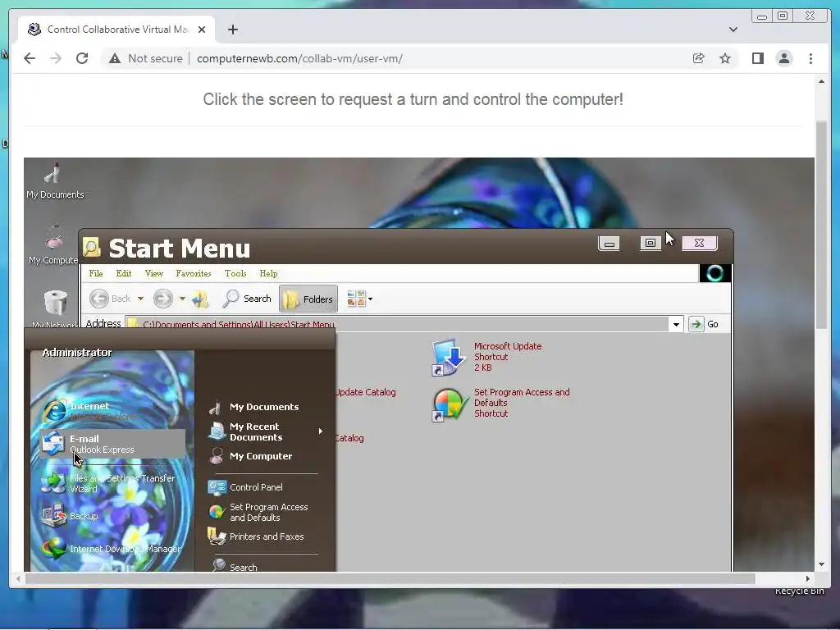Click the page vertical scrollbar thumb
Image resolution: width=840 pixels, height=630 pixels.
point(822,225)
